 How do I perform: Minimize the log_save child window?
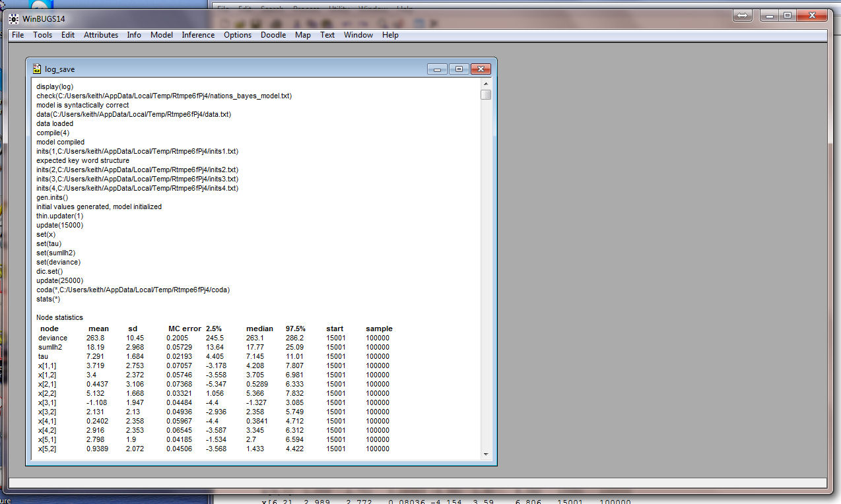pyautogui.click(x=437, y=69)
